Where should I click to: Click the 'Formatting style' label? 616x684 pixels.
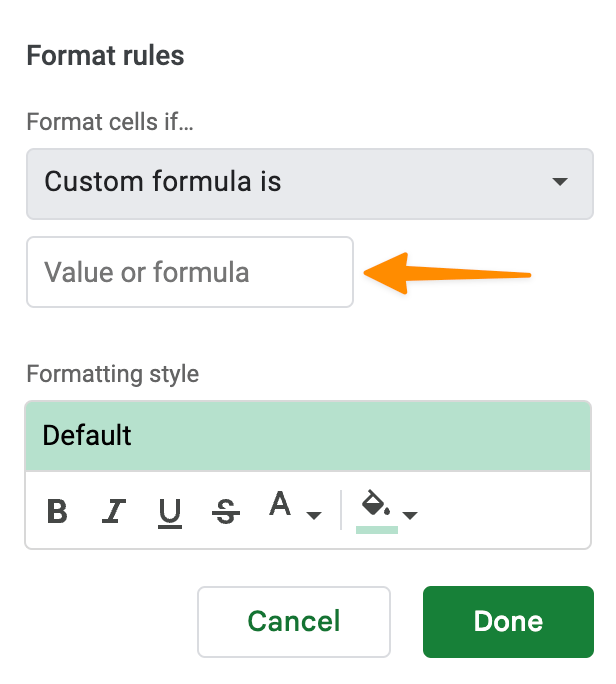[x=113, y=374]
